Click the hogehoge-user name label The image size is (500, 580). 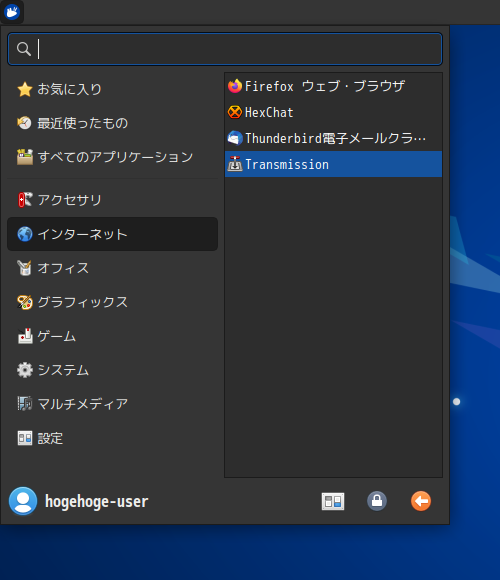click(x=97, y=502)
